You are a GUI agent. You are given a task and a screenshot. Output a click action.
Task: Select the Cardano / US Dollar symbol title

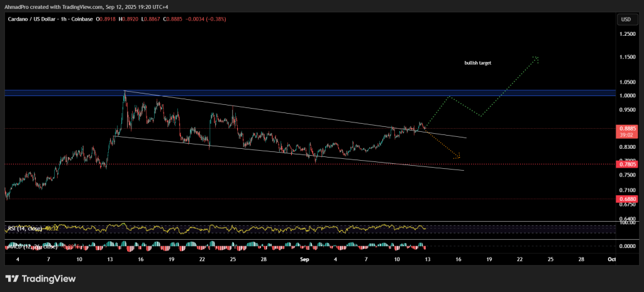click(37, 19)
